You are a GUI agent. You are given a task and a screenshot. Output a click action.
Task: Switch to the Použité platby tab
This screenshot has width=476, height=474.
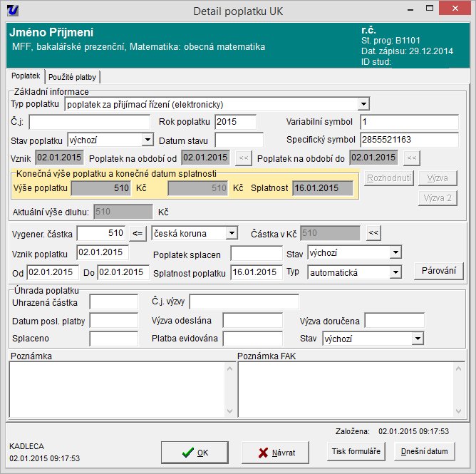(73, 76)
